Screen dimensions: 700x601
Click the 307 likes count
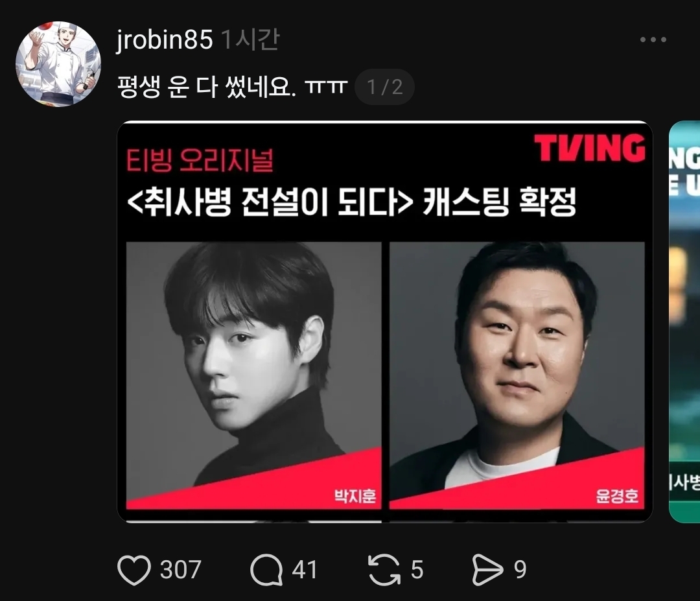(181, 570)
